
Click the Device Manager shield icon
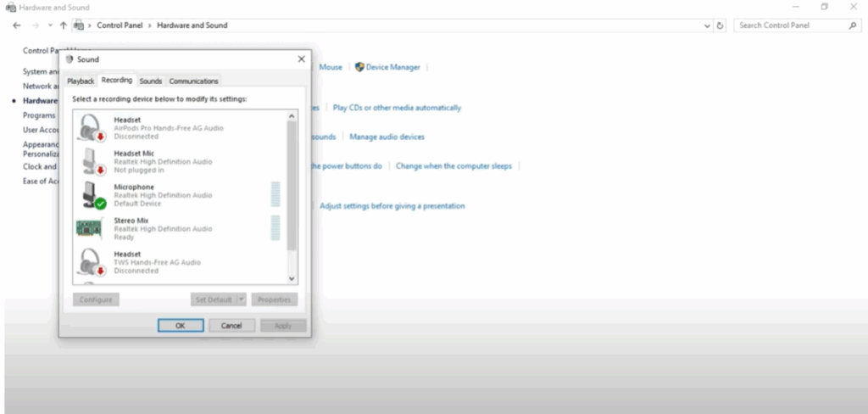359,67
